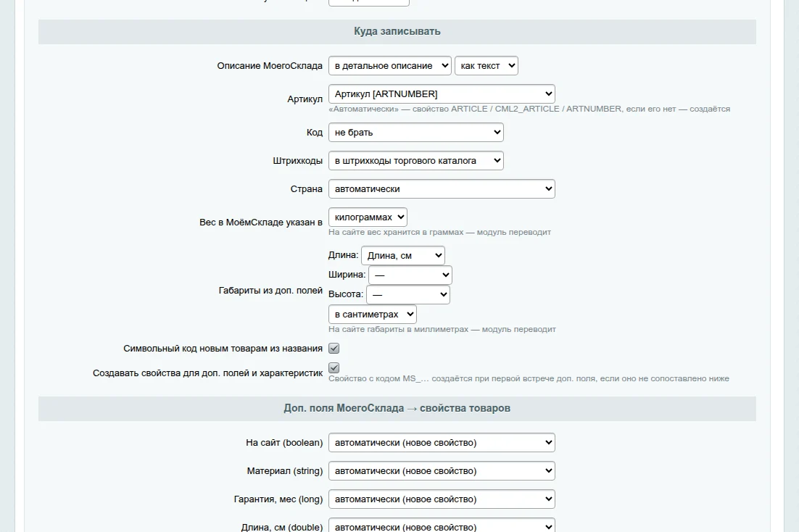Viewport: 799px width, 532px height.
Task: Click the 'Штрихкоды' label text
Action: [x=297, y=161]
